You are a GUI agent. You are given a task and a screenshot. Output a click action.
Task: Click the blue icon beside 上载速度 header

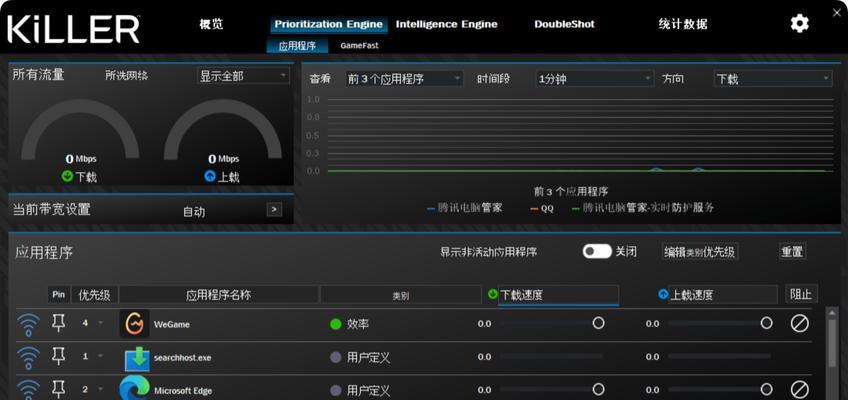pos(663,294)
